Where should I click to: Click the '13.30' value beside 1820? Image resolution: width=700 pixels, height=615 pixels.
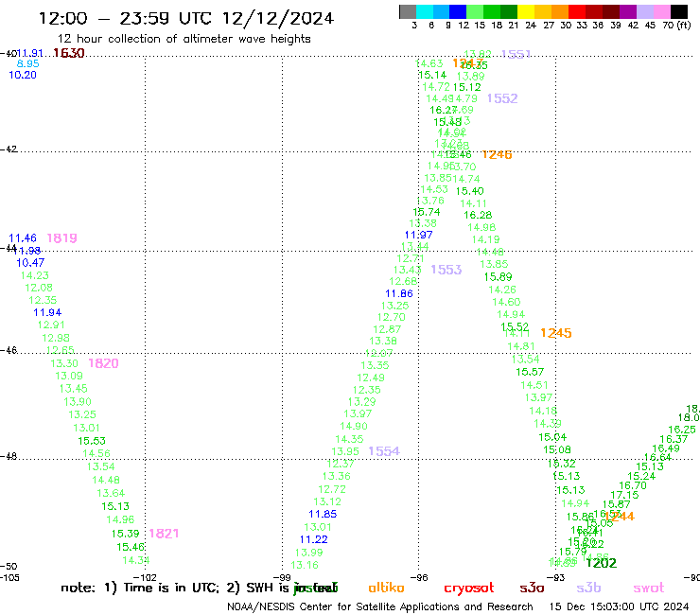[x=64, y=363]
